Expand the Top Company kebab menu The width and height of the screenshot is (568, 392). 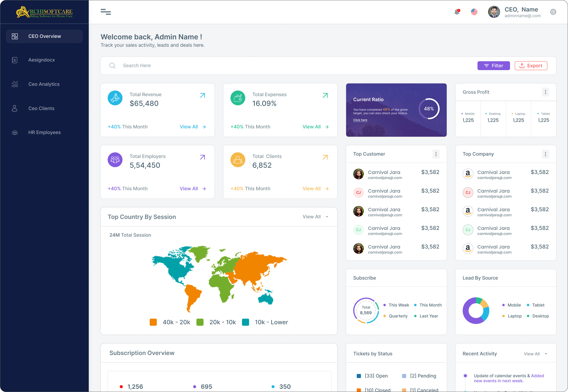pos(546,154)
